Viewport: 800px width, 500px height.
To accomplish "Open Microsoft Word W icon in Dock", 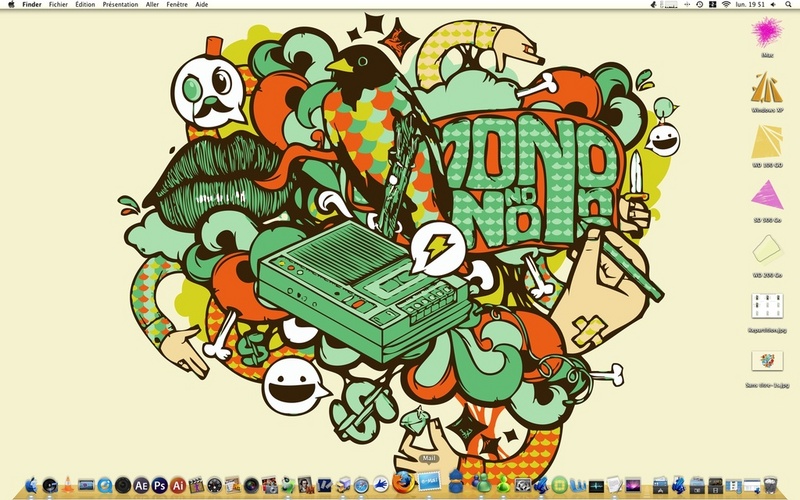I will [x=579, y=485].
